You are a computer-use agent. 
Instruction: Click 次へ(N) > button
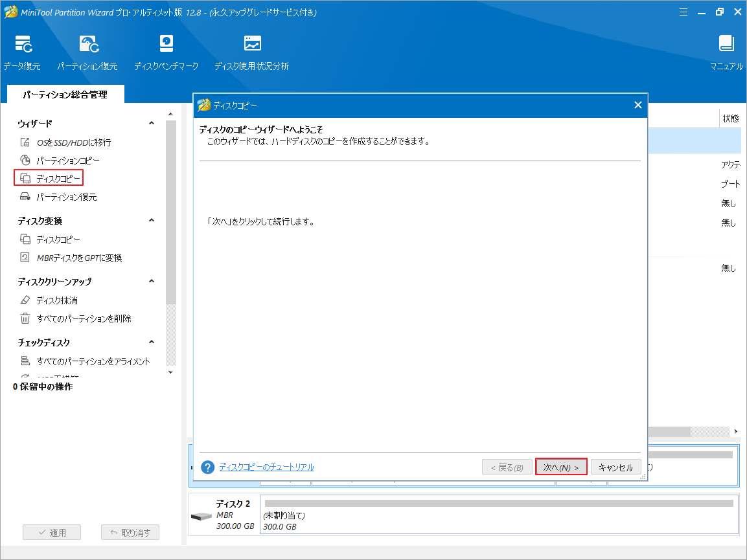[x=560, y=467]
